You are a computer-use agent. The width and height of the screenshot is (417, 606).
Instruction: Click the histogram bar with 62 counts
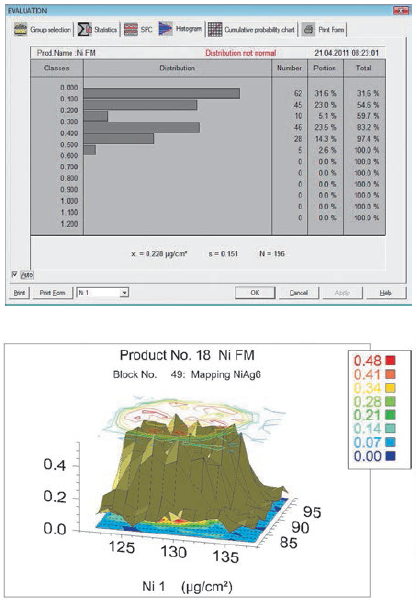(x=162, y=93)
